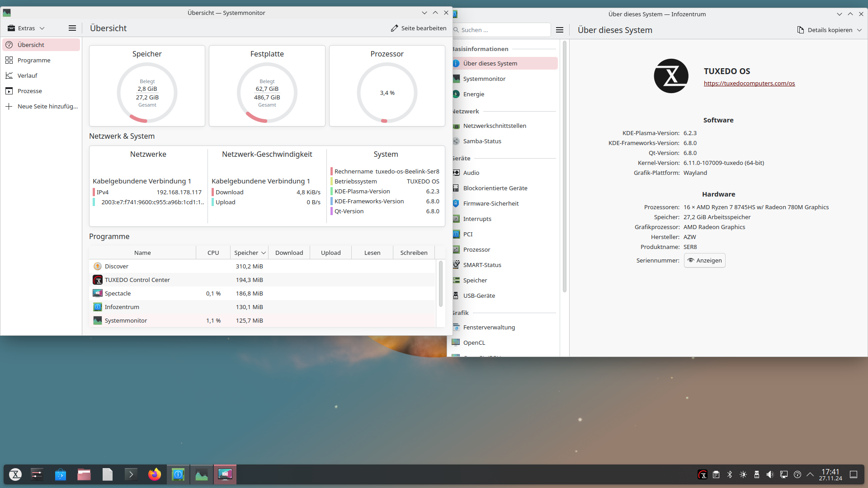Select Systemmonitor row in program list
This screenshot has width=868, height=488.
(262, 320)
